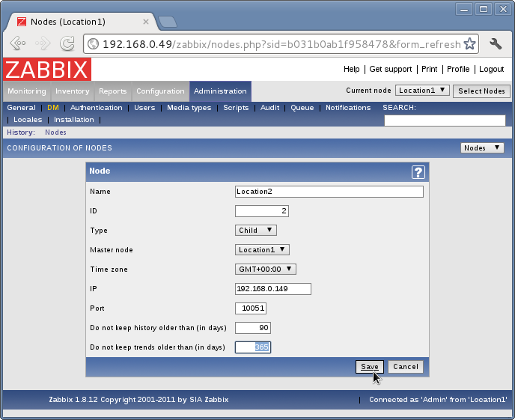Image resolution: width=515 pixels, height=420 pixels.
Task: Close the Nodes (Location1) tab
Action: pos(146,22)
